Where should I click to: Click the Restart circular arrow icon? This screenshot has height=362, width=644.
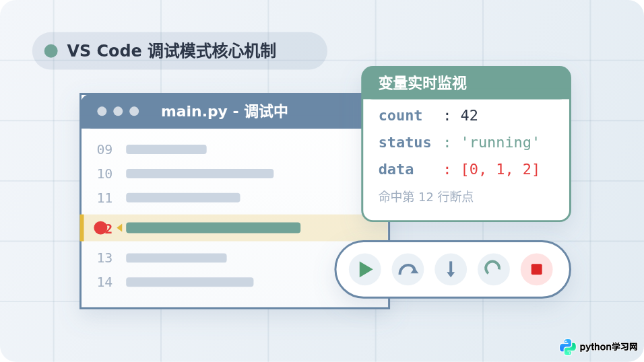(493, 269)
